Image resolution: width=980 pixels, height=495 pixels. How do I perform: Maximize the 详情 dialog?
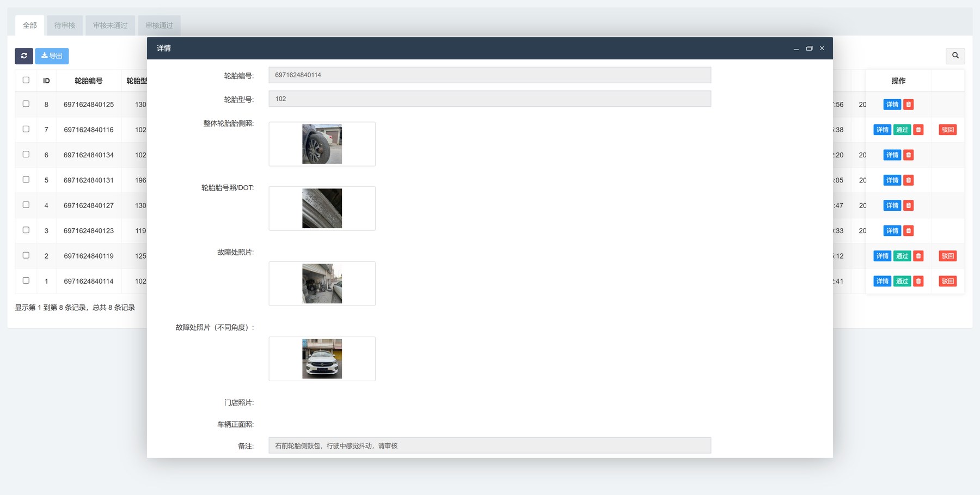[x=809, y=48]
